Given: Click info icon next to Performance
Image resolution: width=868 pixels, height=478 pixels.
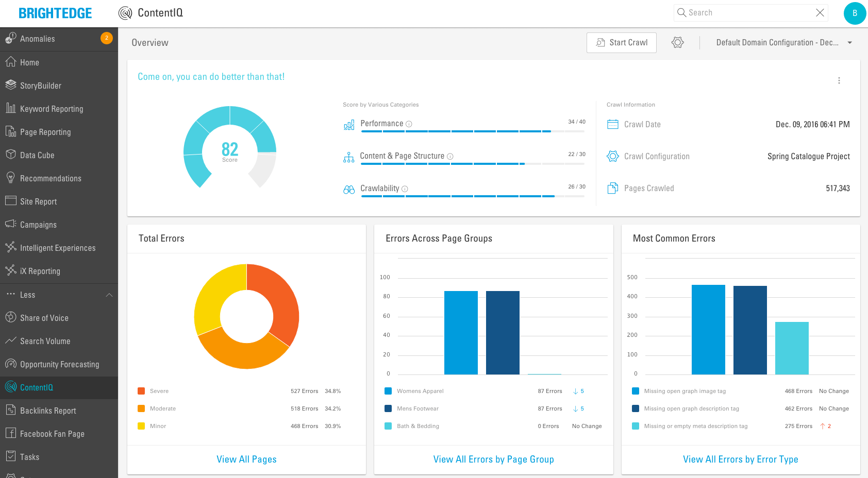Looking at the screenshot, I should (x=409, y=124).
